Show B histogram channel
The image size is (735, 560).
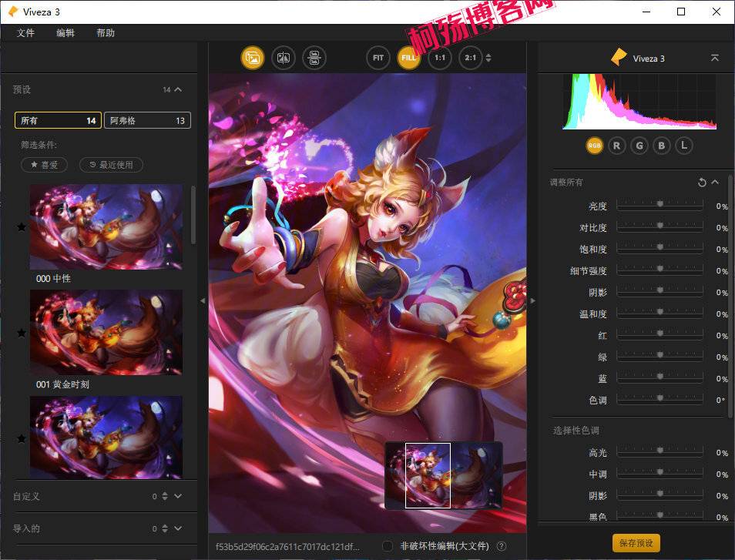(x=661, y=146)
